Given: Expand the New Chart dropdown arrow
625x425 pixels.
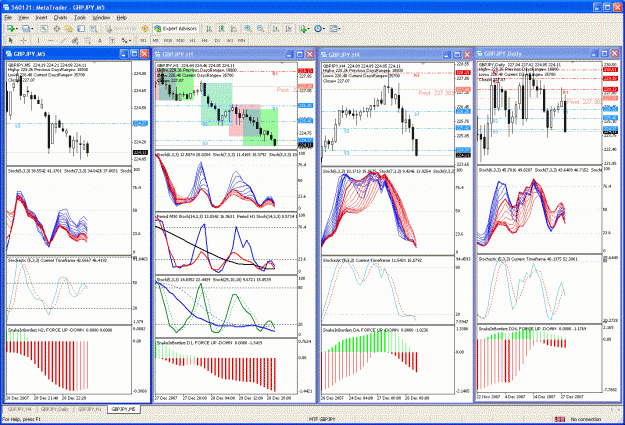Looking at the screenshot, I should 17,29.
